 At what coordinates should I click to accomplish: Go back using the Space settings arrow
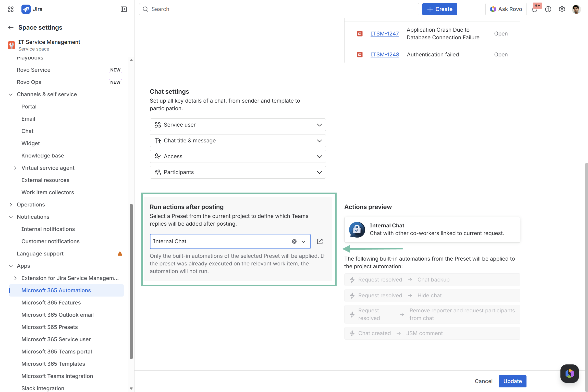[11, 28]
